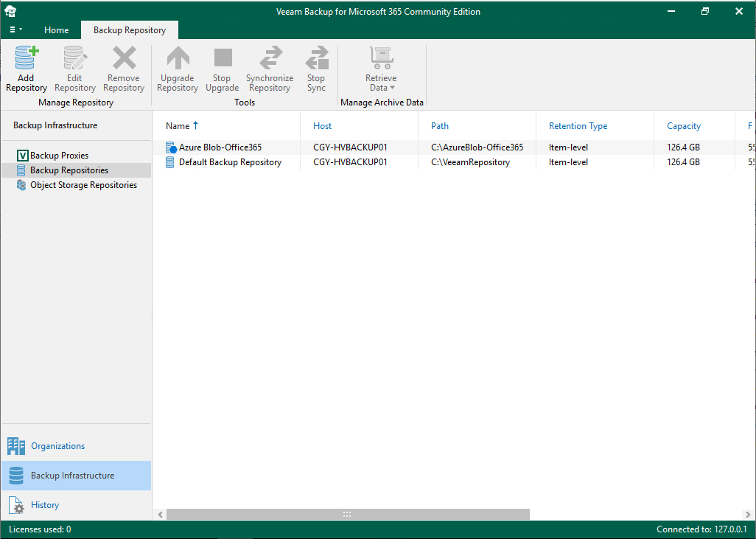
Task: Switch to the Home tab
Action: [x=57, y=30]
